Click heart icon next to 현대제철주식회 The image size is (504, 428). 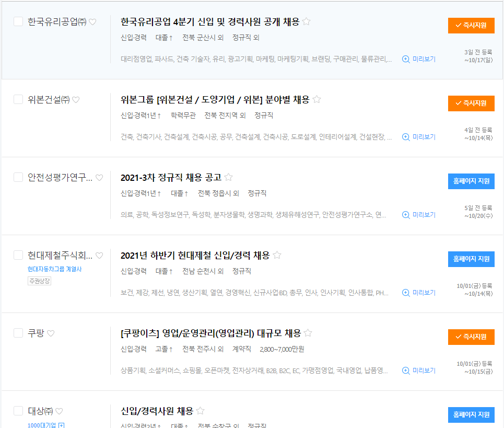coord(99,256)
